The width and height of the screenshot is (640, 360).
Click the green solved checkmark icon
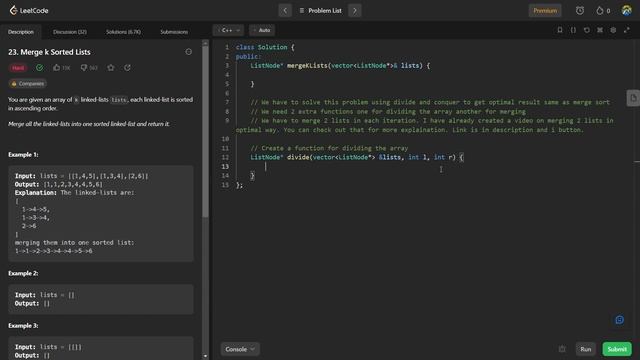[x=40, y=68]
